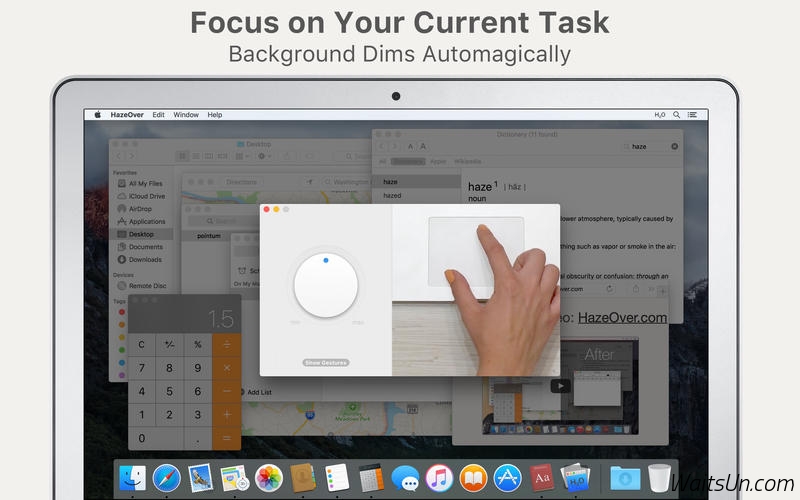Select Desktop in Finder sidebar
Image resolution: width=800 pixels, height=500 pixels.
point(142,234)
